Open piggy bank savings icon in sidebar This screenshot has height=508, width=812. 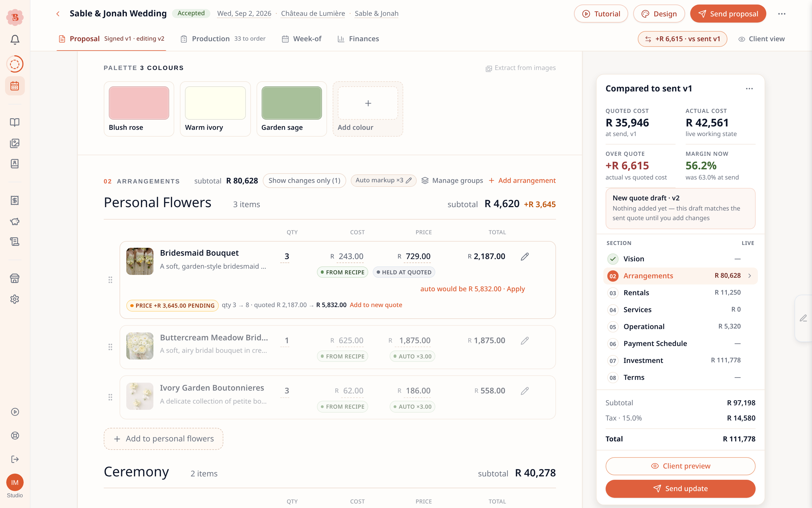pos(15,222)
